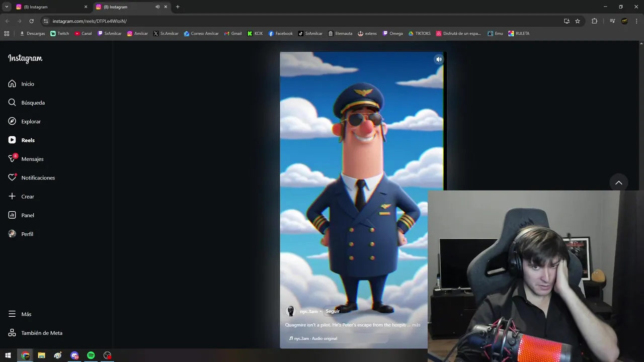Expand También de Meta menu
The height and width of the screenshot is (362, 644).
(35, 333)
